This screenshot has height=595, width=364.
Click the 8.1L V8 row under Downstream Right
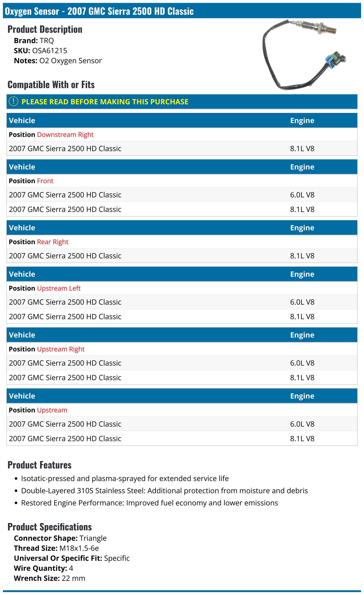click(182, 149)
